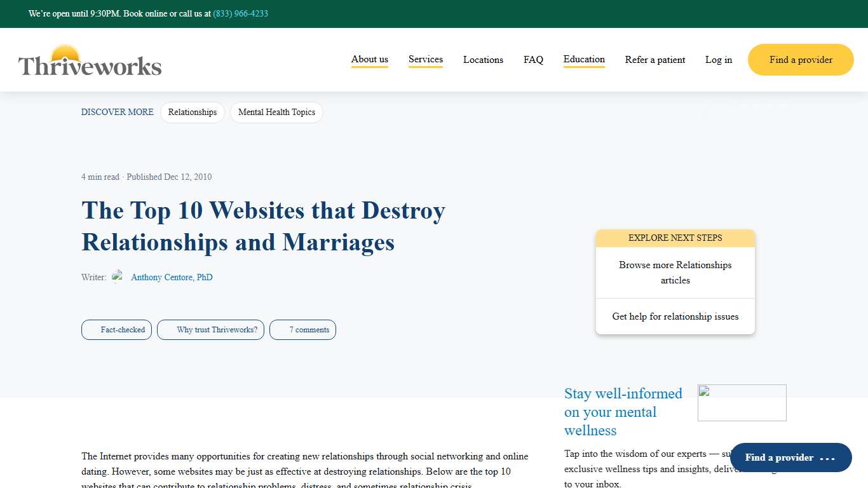This screenshot has width=868, height=488.
Task: Click Anthony Centore's author avatar
Action: pyautogui.click(x=118, y=276)
